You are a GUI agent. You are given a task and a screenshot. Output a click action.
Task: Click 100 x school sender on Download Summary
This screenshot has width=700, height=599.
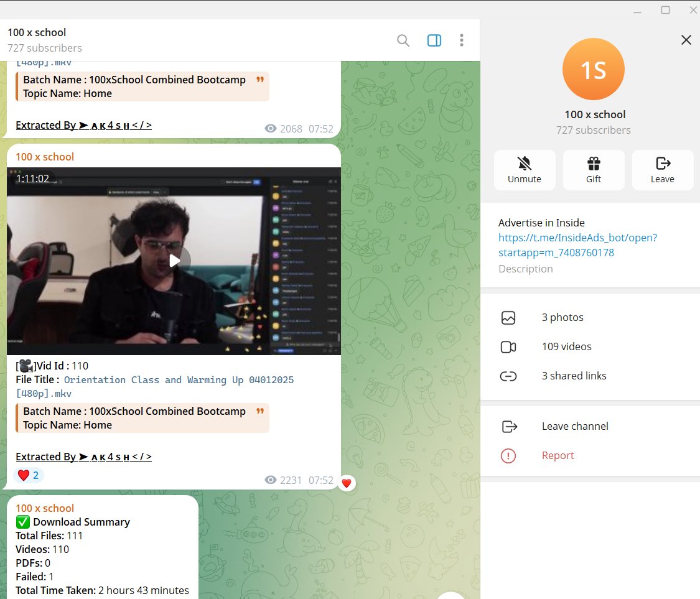click(x=45, y=508)
